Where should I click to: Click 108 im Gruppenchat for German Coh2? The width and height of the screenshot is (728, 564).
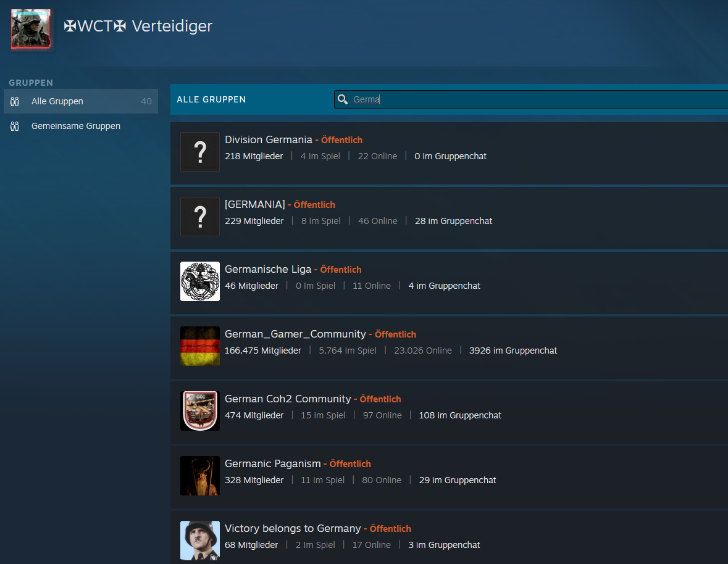pyautogui.click(x=459, y=415)
